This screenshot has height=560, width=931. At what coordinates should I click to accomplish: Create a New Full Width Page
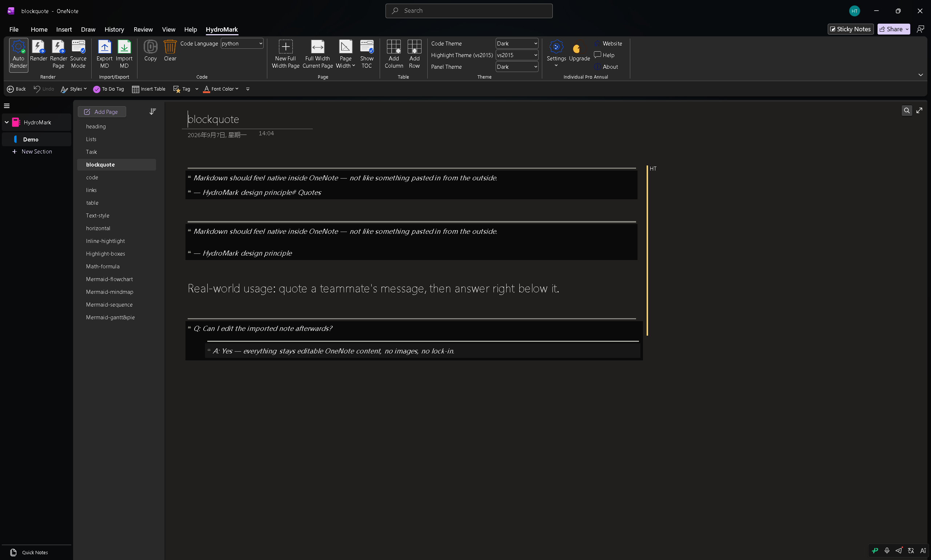coord(286,55)
